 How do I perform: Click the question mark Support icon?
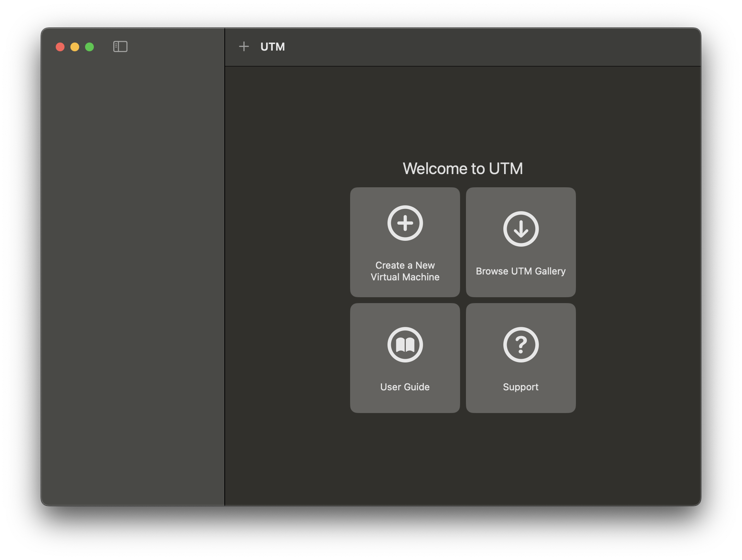coord(521,345)
